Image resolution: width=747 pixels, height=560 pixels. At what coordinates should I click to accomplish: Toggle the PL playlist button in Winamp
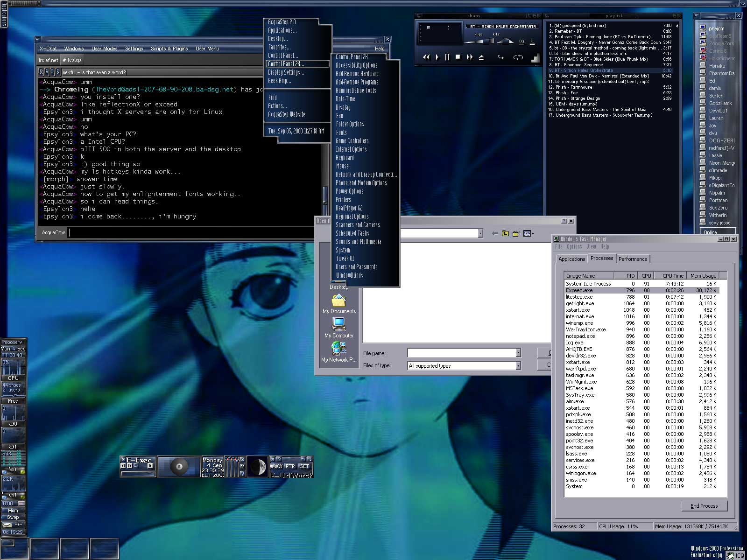click(532, 42)
